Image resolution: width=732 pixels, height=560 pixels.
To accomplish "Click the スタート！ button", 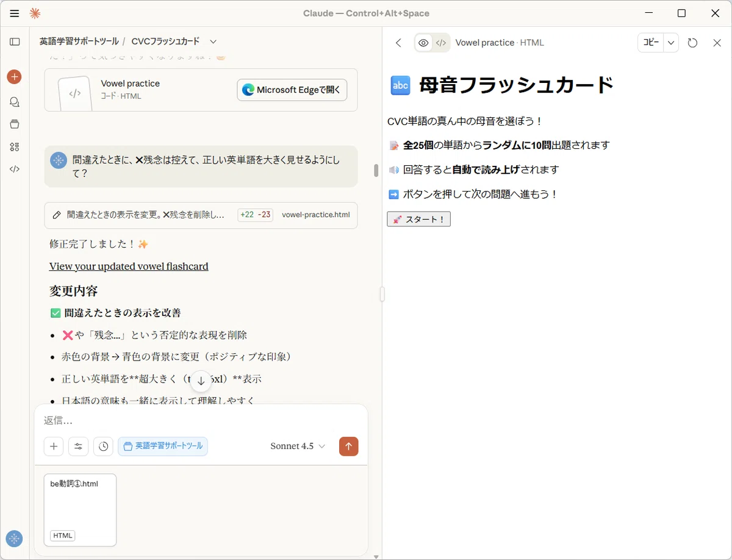I will click(418, 219).
